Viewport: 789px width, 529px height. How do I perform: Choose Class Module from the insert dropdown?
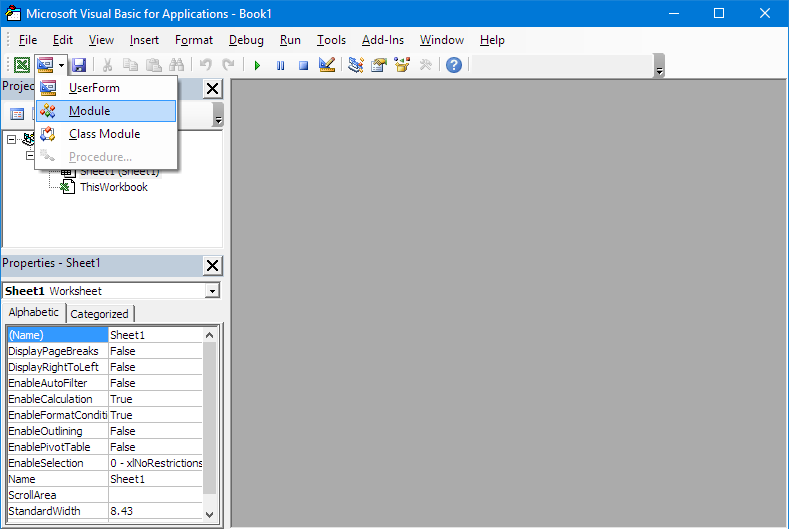[x=106, y=134]
